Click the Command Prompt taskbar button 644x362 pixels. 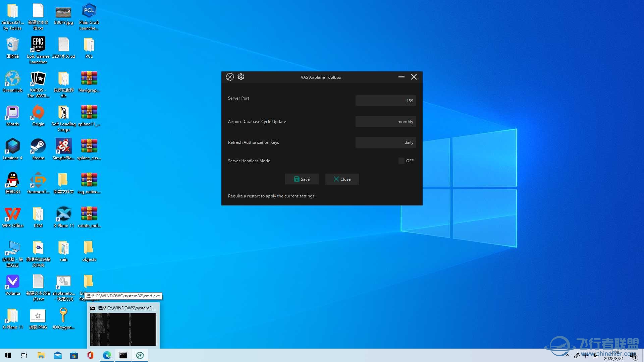123,355
